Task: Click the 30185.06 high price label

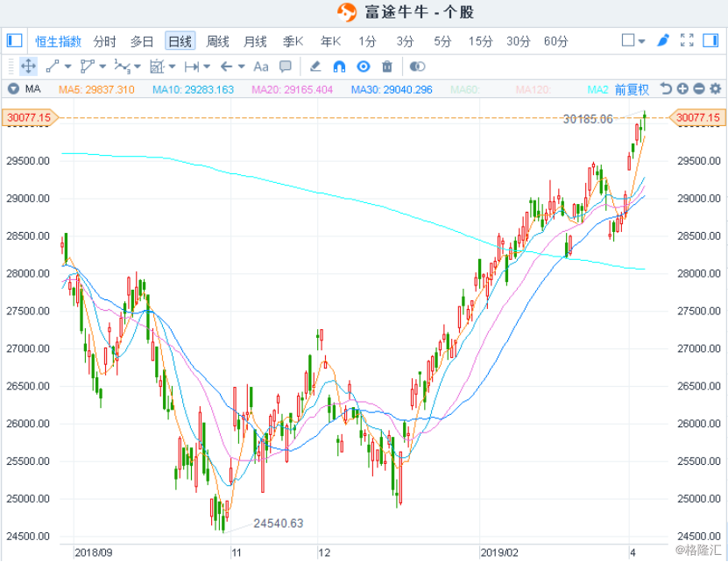Action: pos(588,119)
